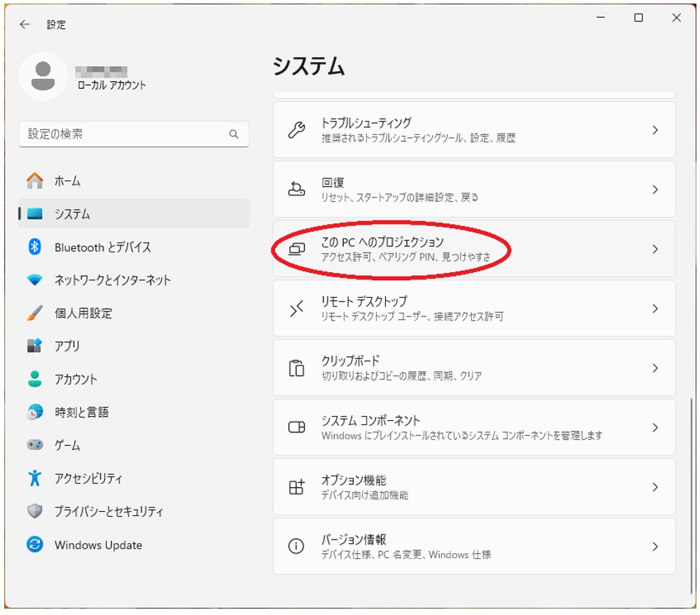Click chevron on システム コンポーネント row
700x615 pixels.
pos(655,427)
